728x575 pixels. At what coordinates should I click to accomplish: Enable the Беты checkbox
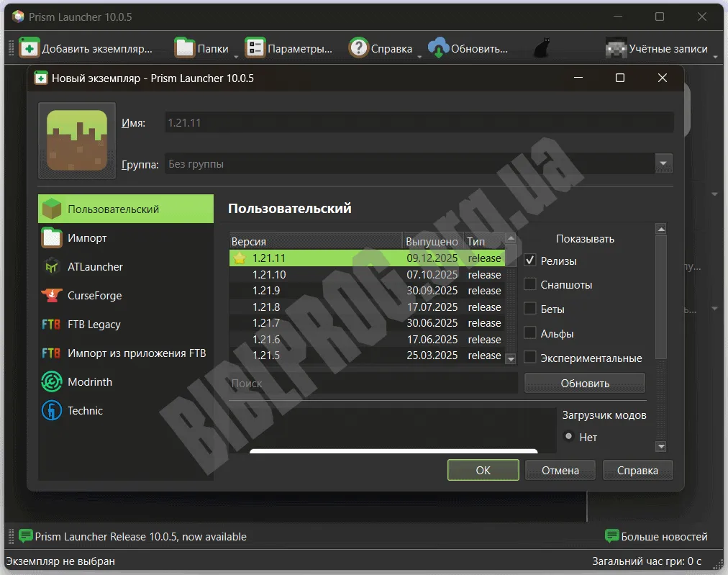[529, 309]
